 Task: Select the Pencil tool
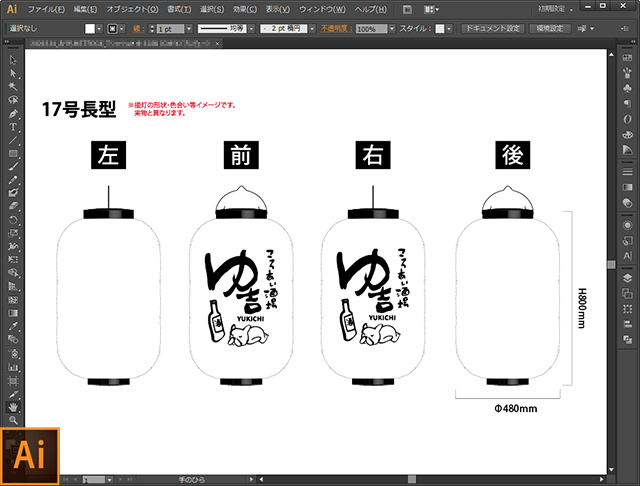[x=13, y=180]
